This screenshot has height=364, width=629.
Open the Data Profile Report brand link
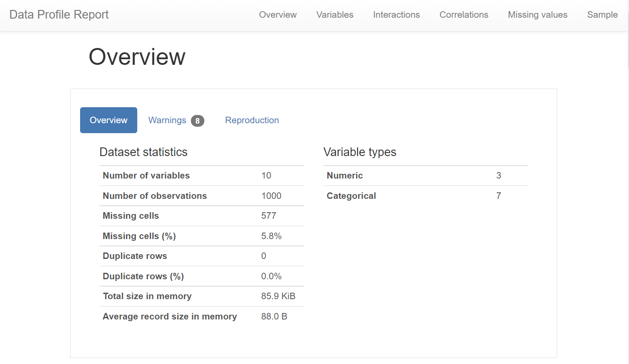click(x=59, y=15)
